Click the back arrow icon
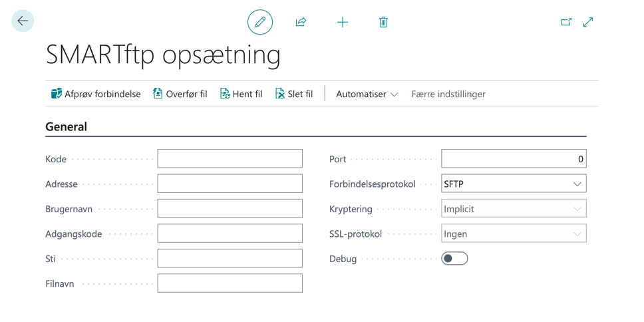 click(23, 21)
